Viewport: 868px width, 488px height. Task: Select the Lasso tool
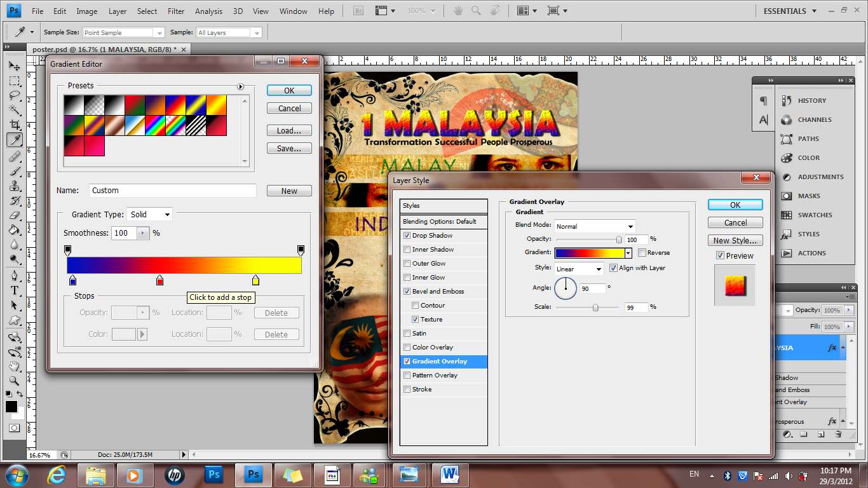click(14, 95)
